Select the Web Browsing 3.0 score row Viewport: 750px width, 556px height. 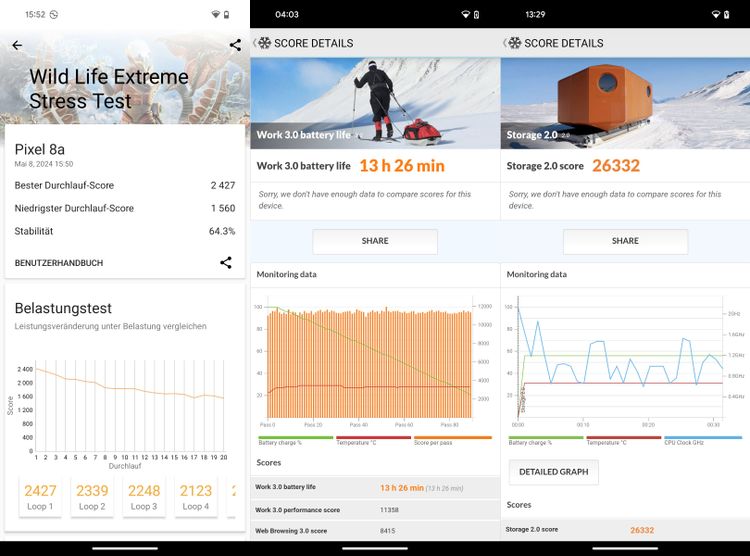375,531
